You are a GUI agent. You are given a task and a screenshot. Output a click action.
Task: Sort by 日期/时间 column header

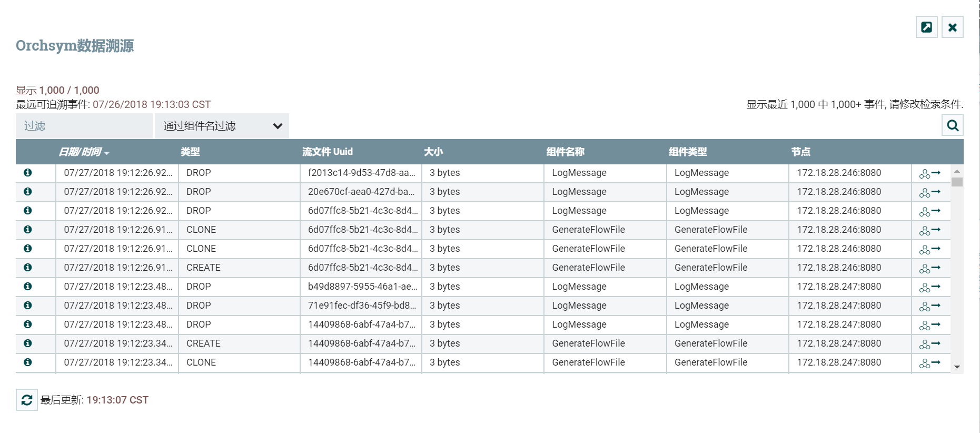point(81,152)
